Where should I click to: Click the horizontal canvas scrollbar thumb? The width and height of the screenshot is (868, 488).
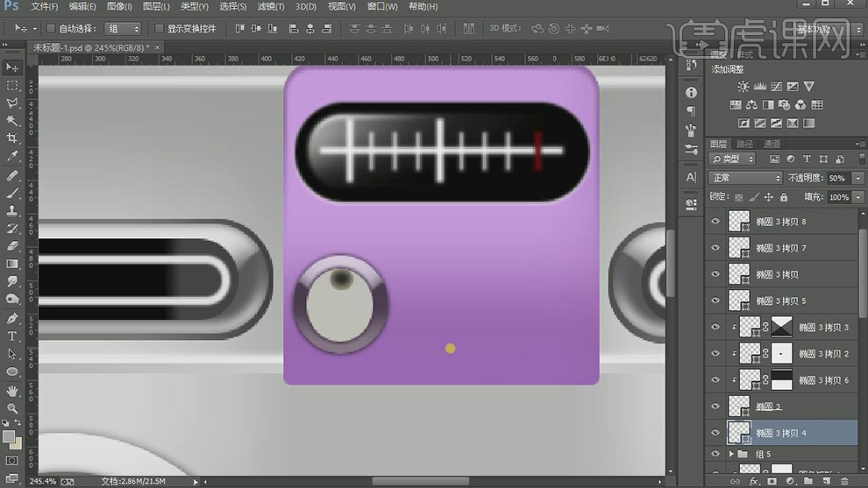click(x=420, y=481)
